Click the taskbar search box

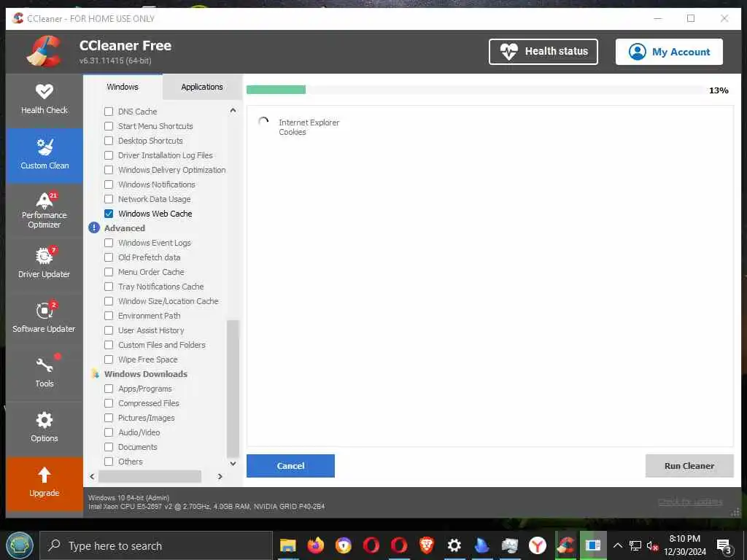(x=156, y=545)
